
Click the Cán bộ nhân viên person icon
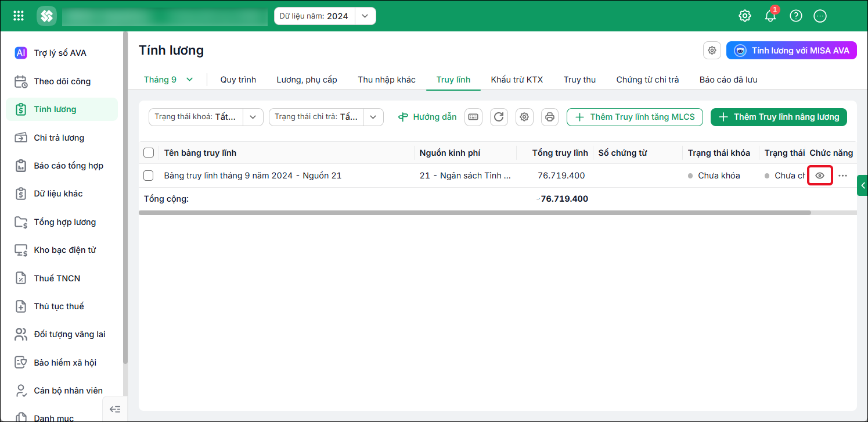pyautogui.click(x=21, y=391)
